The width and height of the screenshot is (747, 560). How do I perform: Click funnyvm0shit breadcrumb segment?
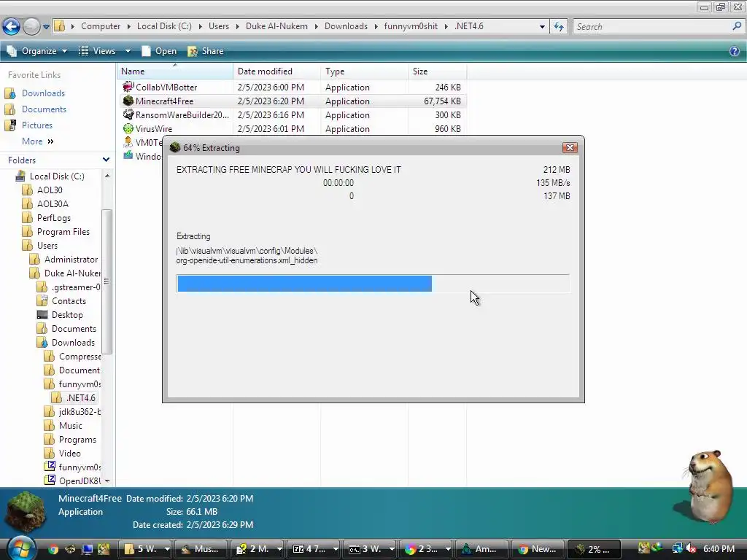(x=411, y=26)
